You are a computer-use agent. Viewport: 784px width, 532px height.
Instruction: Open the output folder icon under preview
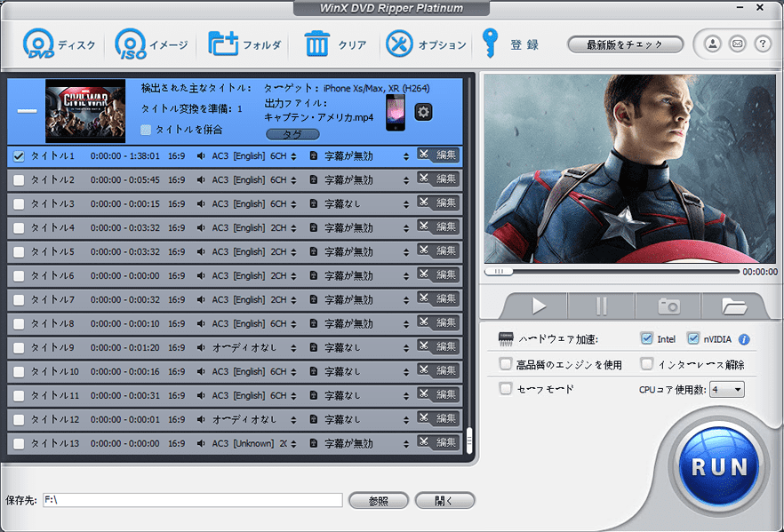click(x=734, y=306)
